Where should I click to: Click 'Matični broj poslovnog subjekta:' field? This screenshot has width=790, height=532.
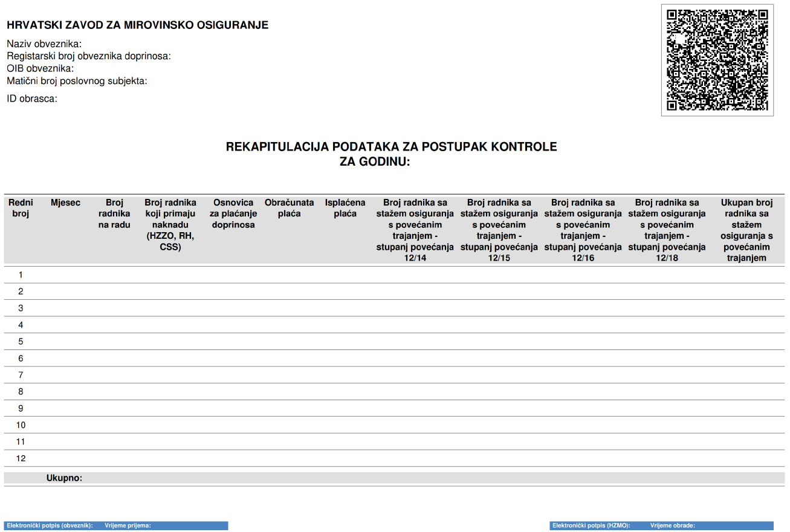(77, 81)
